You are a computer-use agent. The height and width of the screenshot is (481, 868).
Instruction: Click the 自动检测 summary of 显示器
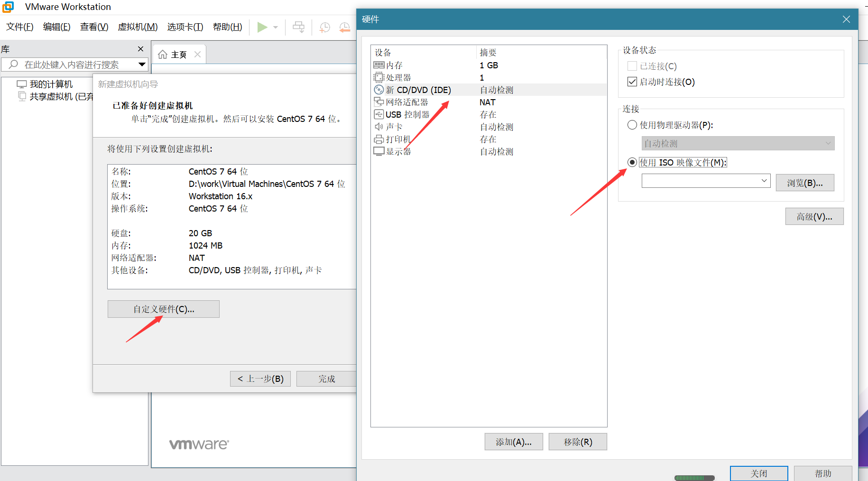click(496, 151)
